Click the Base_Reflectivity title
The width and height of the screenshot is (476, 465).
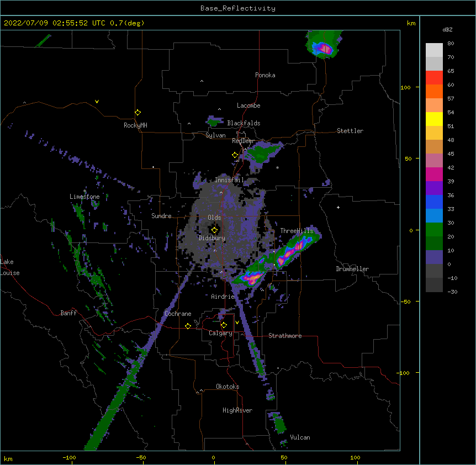click(x=238, y=8)
